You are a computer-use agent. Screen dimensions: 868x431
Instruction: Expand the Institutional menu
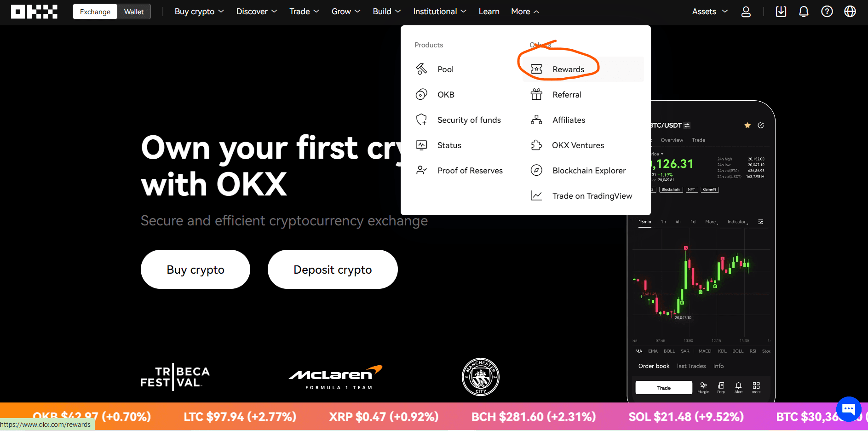tap(440, 11)
